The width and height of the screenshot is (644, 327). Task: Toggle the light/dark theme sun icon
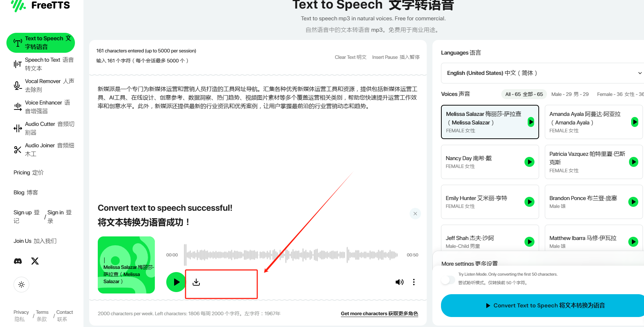(x=21, y=285)
